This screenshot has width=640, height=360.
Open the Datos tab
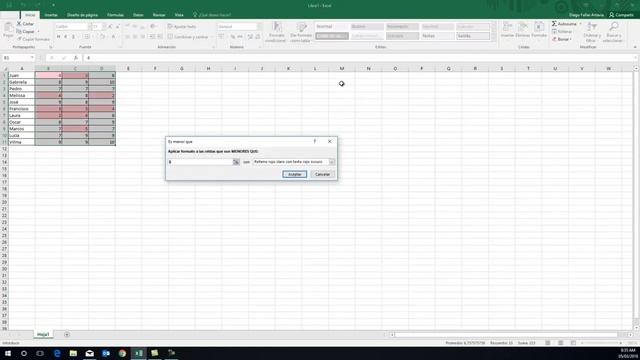point(138,15)
